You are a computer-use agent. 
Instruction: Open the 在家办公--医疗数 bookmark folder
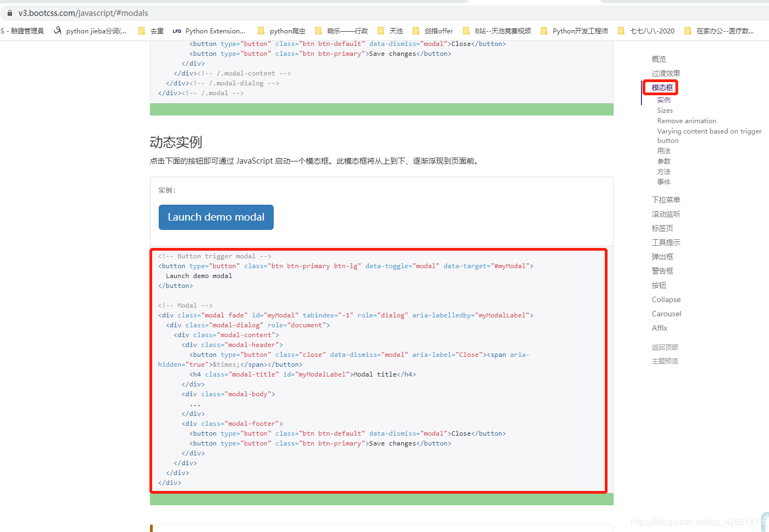coord(719,31)
